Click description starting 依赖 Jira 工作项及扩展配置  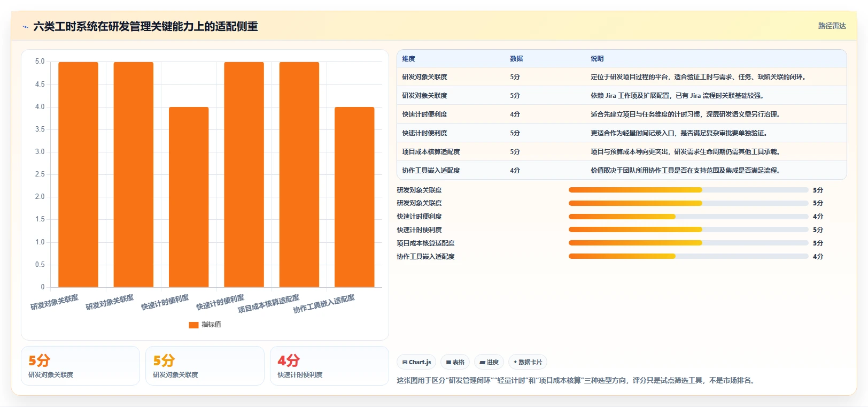(x=678, y=96)
